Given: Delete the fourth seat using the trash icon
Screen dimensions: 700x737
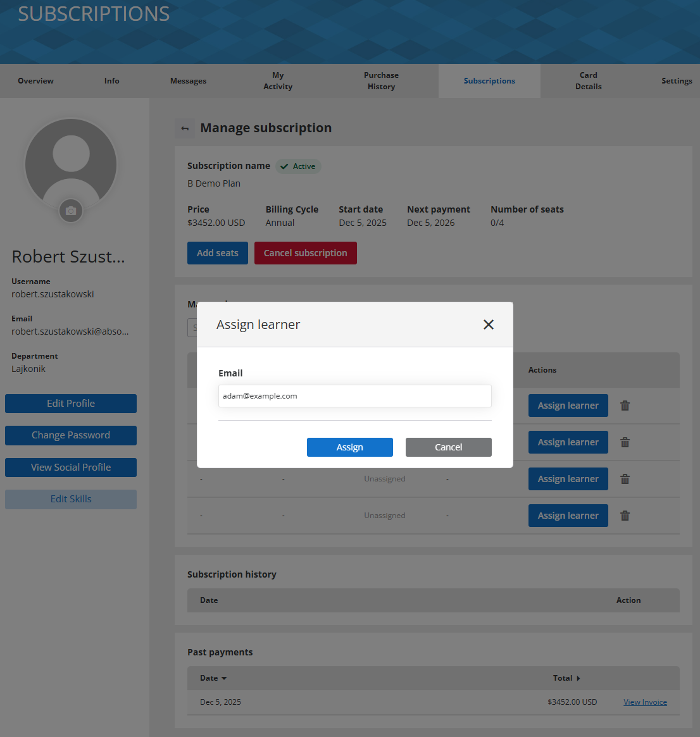Looking at the screenshot, I should (x=625, y=516).
